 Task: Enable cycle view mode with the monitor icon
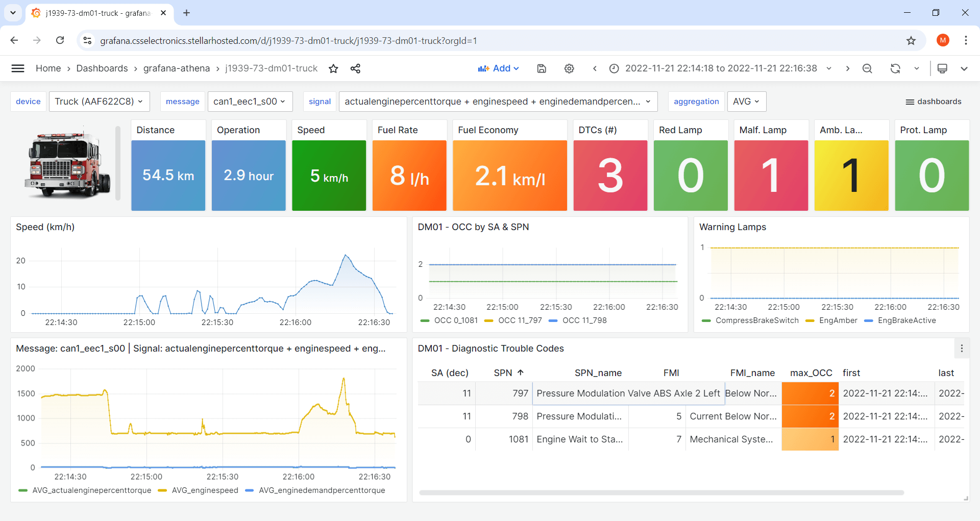[943, 68]
